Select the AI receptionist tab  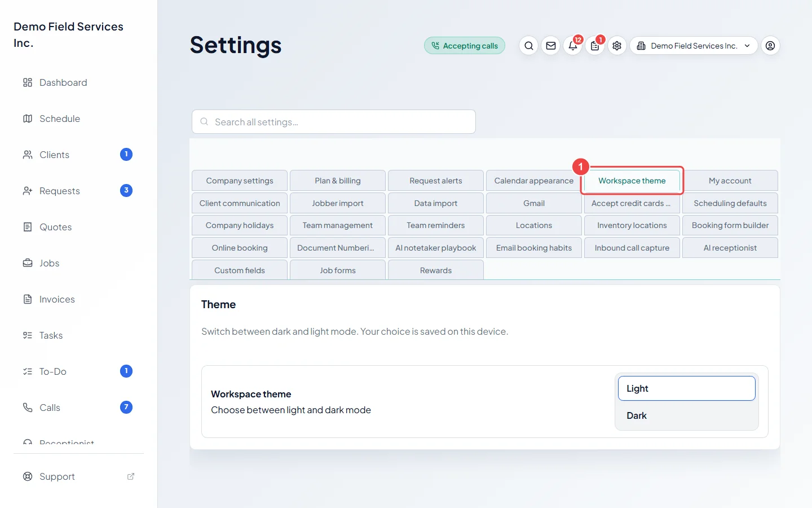(730, 248)
